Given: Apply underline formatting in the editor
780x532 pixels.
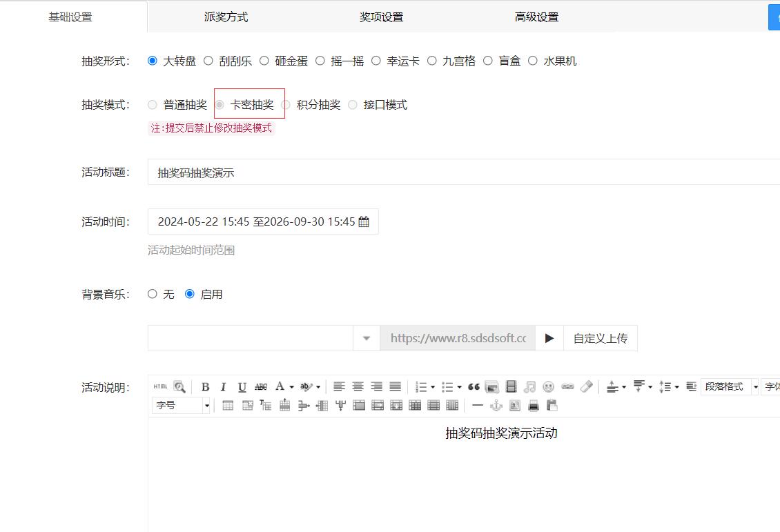Looking at the screenshot, I should point(242,386).
